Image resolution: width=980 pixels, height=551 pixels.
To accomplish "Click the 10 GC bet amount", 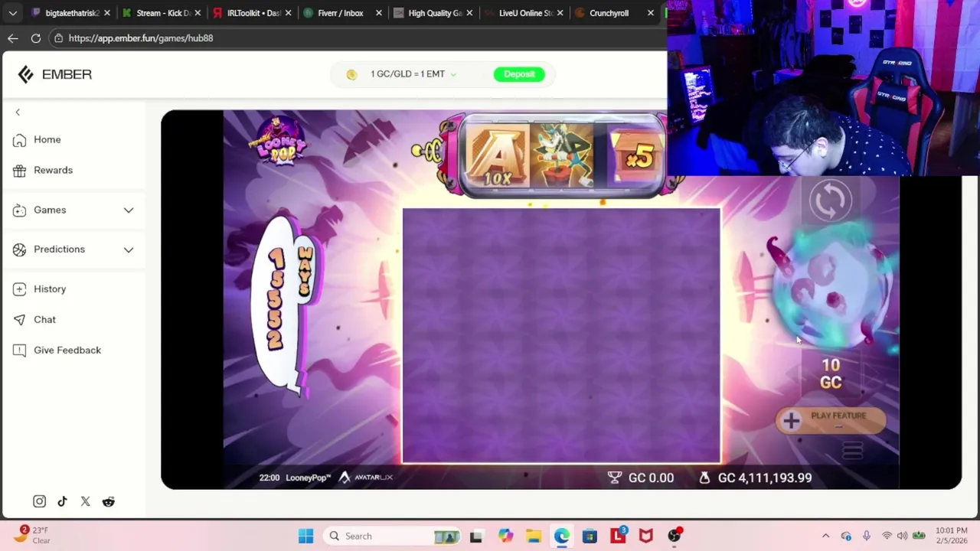I will (831, 374).
